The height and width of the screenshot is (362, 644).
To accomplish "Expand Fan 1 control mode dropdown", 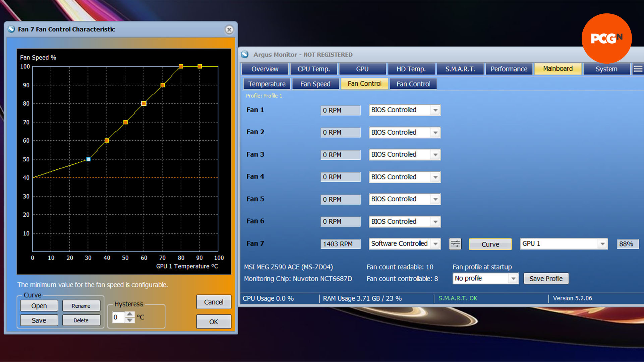I will [435, 110].
